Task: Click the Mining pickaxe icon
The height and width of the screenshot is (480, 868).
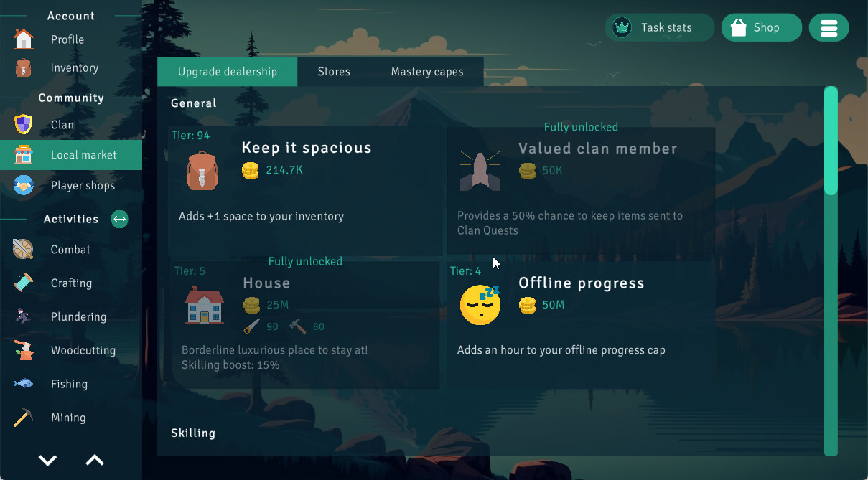Action: (22, 417)
